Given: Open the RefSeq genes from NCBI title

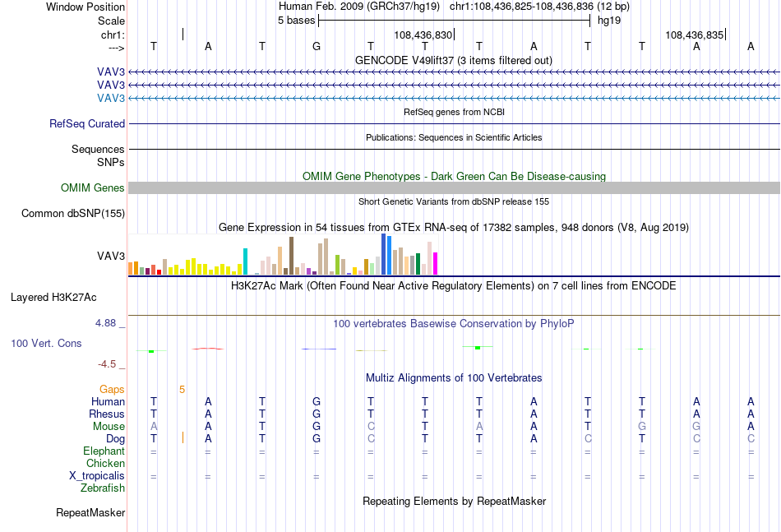Looking at the screenshot, I should pyautogui.click(x=454, y=112).
